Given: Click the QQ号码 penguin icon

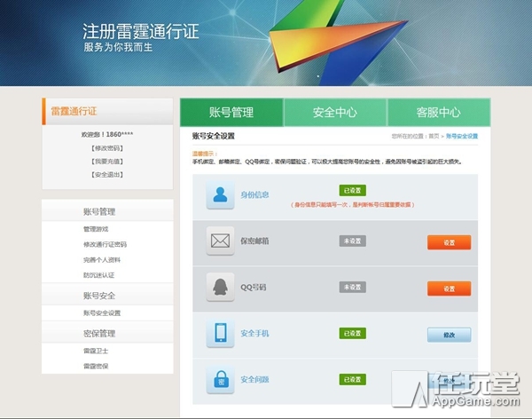Looking at the screenshot, I should pos(220,287).
